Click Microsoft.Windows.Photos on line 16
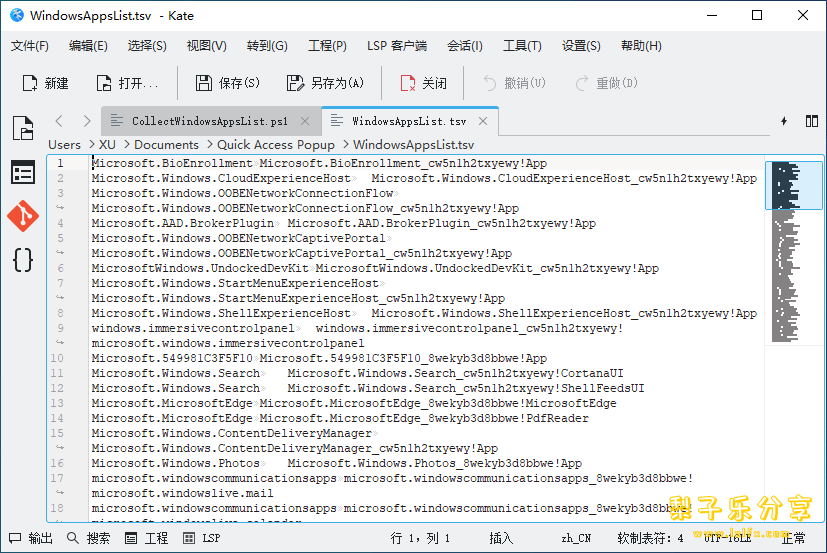Screen dimensions: 827x553 click(x=176, y=463)
